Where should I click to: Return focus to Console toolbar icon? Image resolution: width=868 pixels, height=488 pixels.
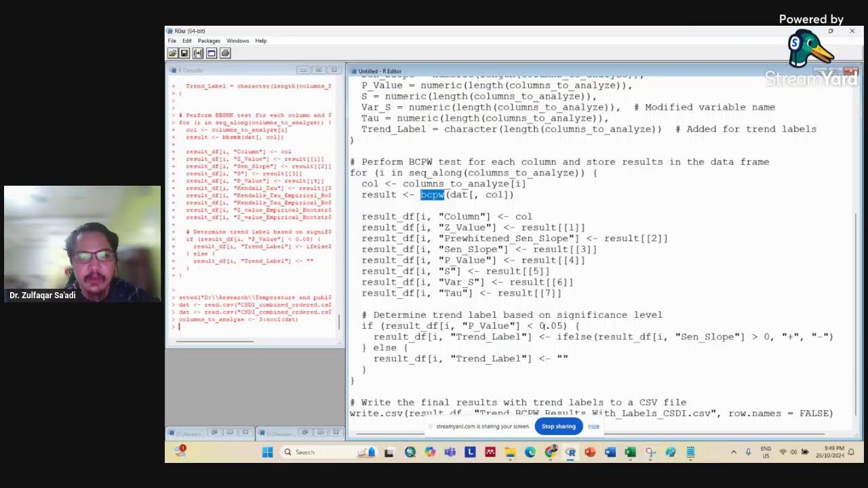212,53
